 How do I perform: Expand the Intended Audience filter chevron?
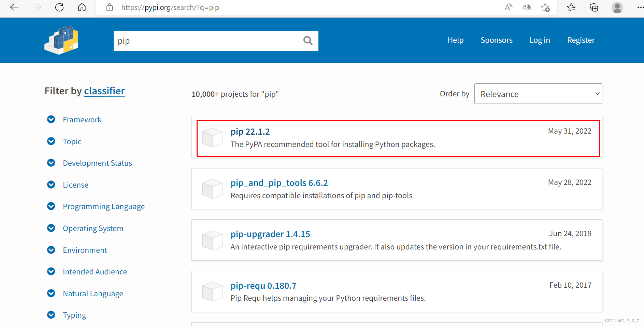coord(51,271)
